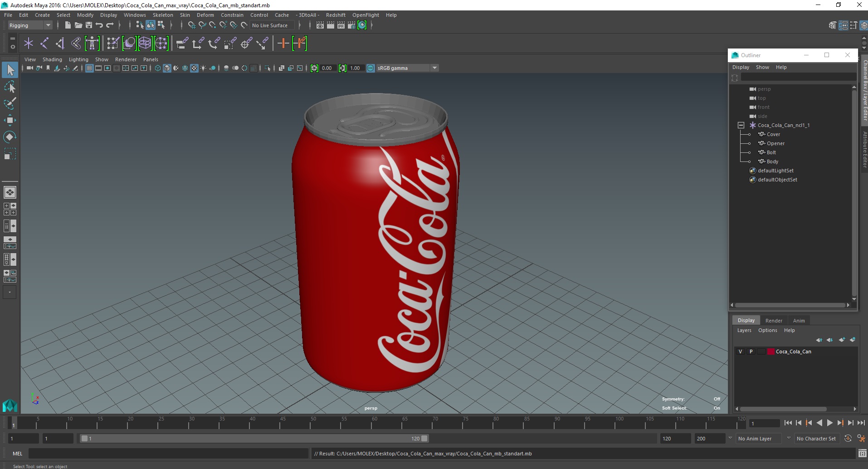Click the Create IK Handle shelf icon
The height and width of the screenshot is (469, 868).
[x=60, y=44]
